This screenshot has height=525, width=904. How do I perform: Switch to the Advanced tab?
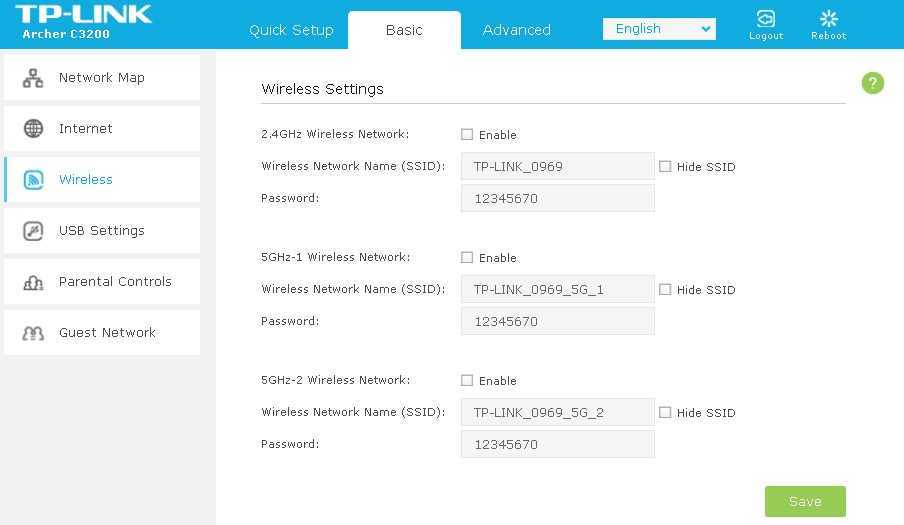(x=516, y=30)
